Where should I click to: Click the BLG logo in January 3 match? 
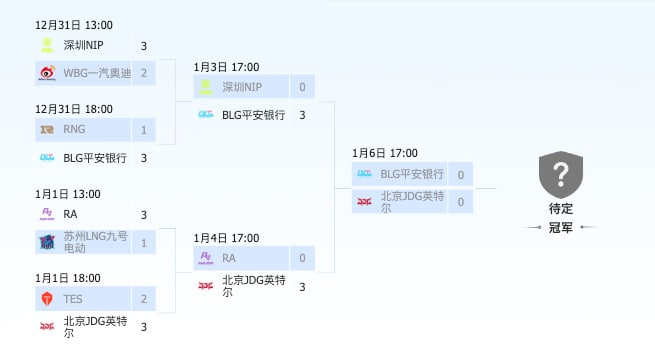[x=206, y=114]
